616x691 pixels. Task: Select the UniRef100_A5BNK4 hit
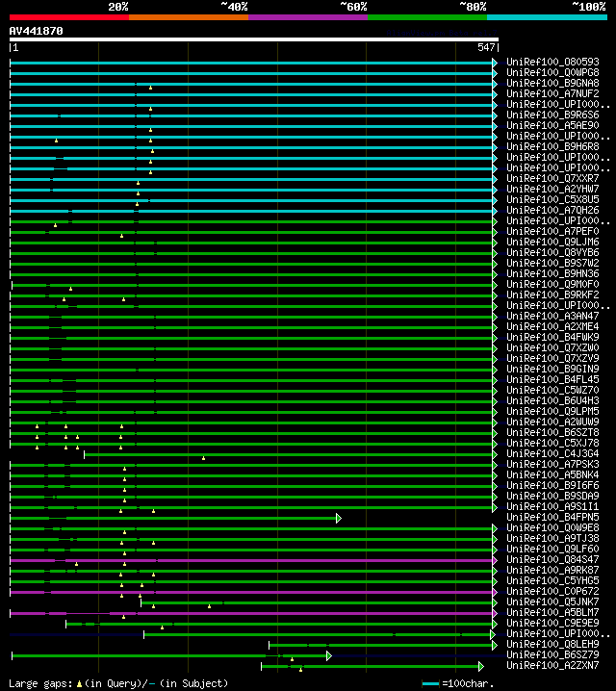coord(552,474)
